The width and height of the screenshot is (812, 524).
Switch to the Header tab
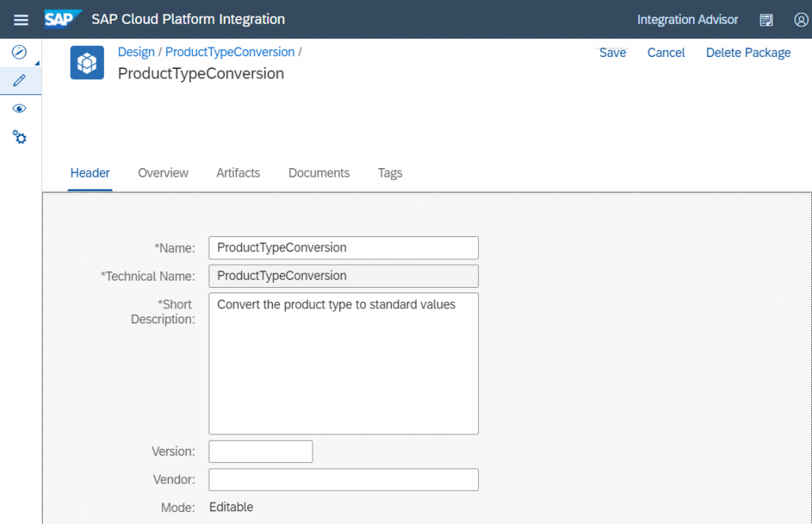point(90,173)
